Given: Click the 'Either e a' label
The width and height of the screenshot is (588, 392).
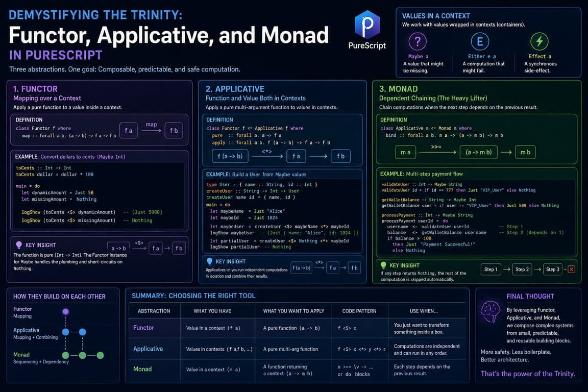Looking at the screenshot, I should (482, 56).
